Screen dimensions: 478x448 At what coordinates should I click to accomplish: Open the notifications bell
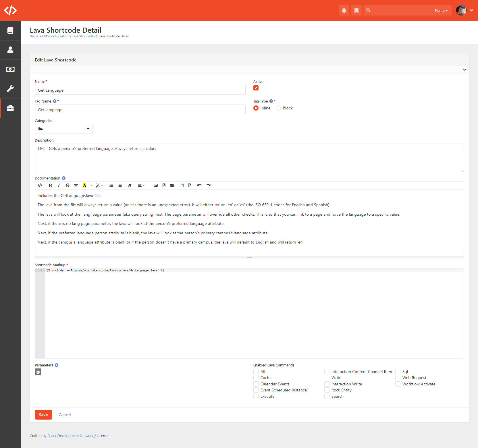point(344,10)
